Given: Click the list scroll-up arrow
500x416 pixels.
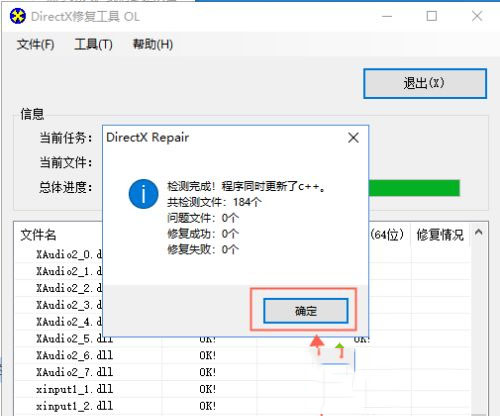Looking at the screenshot, I should (479, 232).
